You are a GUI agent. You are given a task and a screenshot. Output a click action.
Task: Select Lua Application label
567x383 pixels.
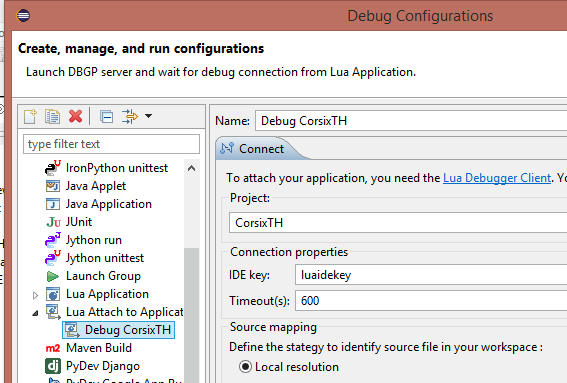pos(107,294)
